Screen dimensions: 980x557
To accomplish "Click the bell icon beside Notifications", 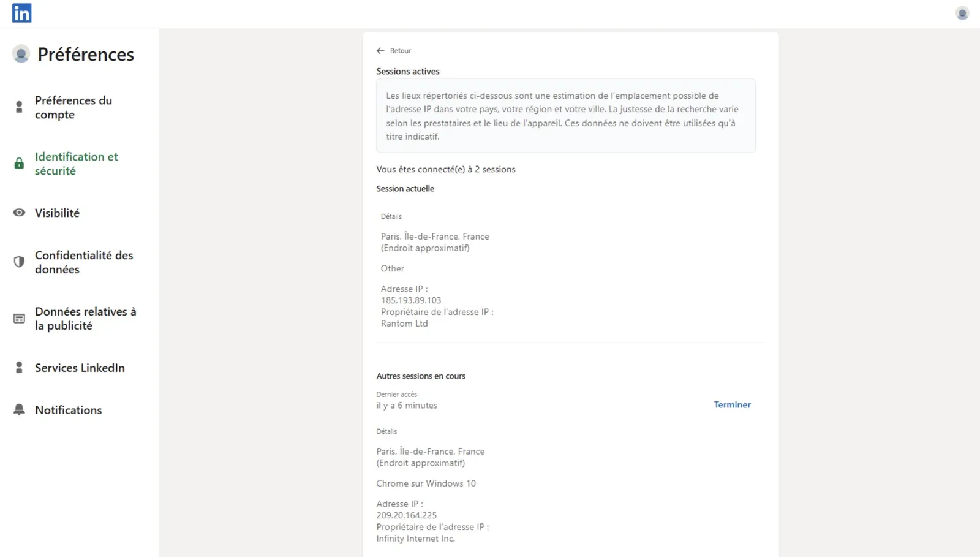I will click(19, 410).
